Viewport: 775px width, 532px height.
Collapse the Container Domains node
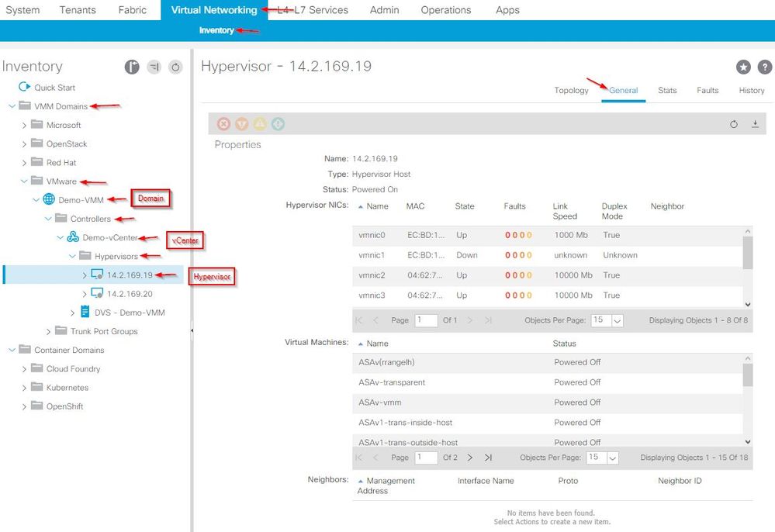point(12,350)
